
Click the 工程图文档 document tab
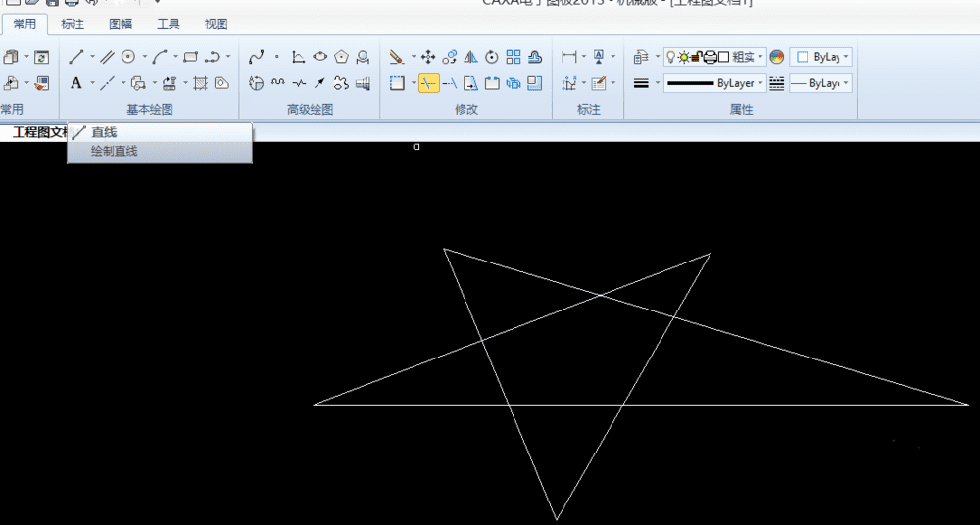(39, 132)
